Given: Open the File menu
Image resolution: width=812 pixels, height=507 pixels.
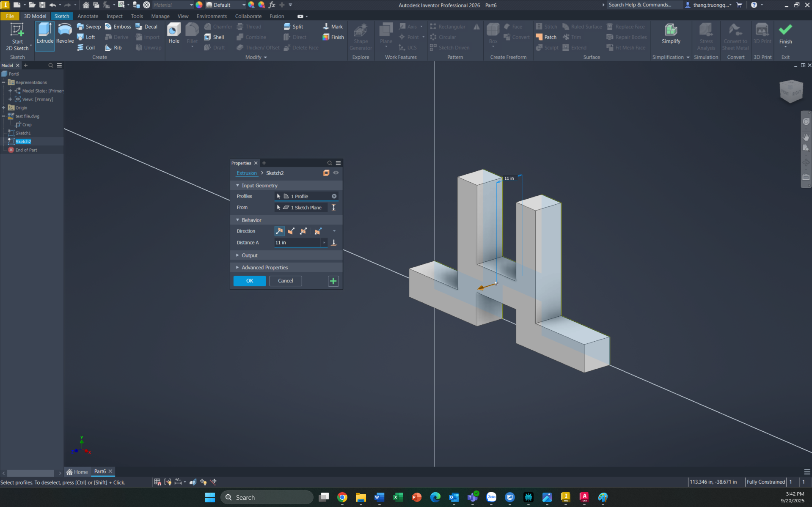Looking at the screenshot, I should 10,16.
